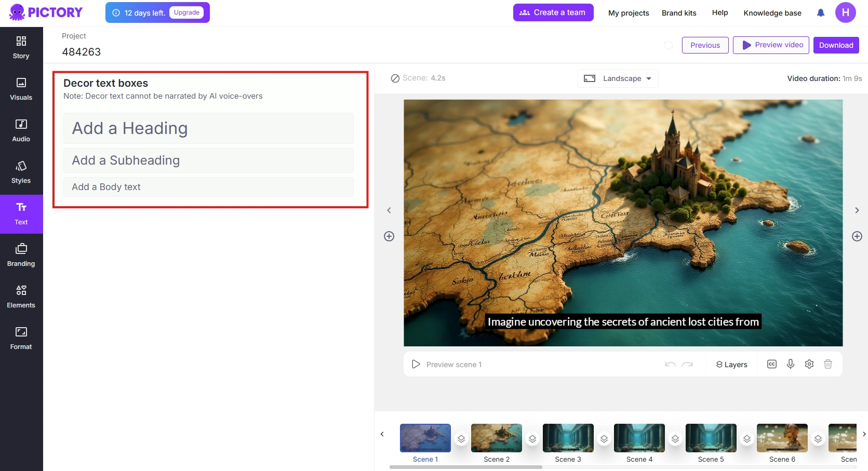The height and width of the screenshot is (471, 868).
Task: Open the Branding tab in sidebar
Action: 21,255
